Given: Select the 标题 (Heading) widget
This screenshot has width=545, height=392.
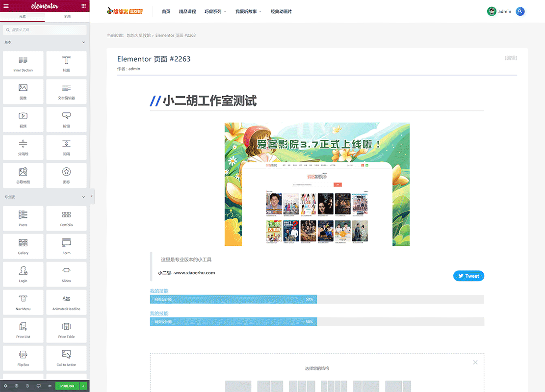Looking at the screenshot, I should tap(66, 63).
